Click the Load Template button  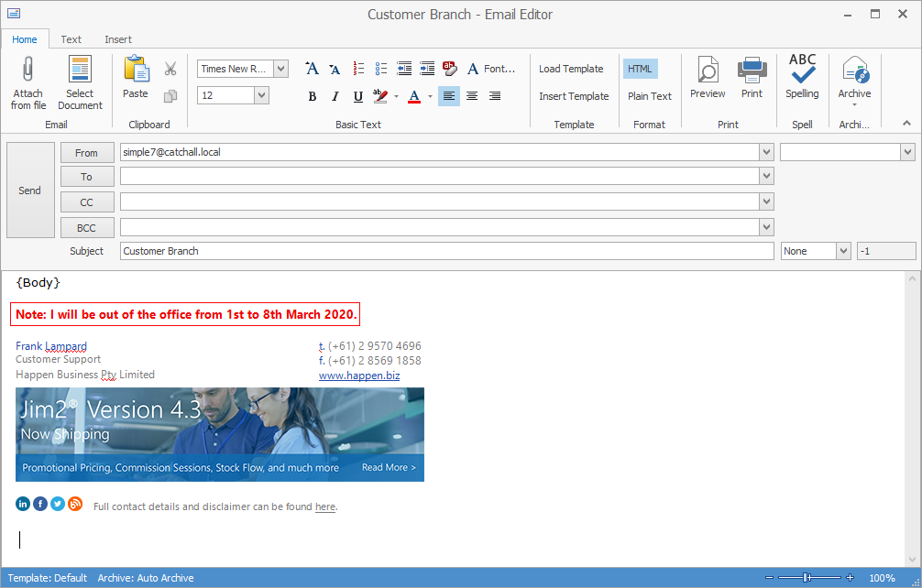click(571, 68)
